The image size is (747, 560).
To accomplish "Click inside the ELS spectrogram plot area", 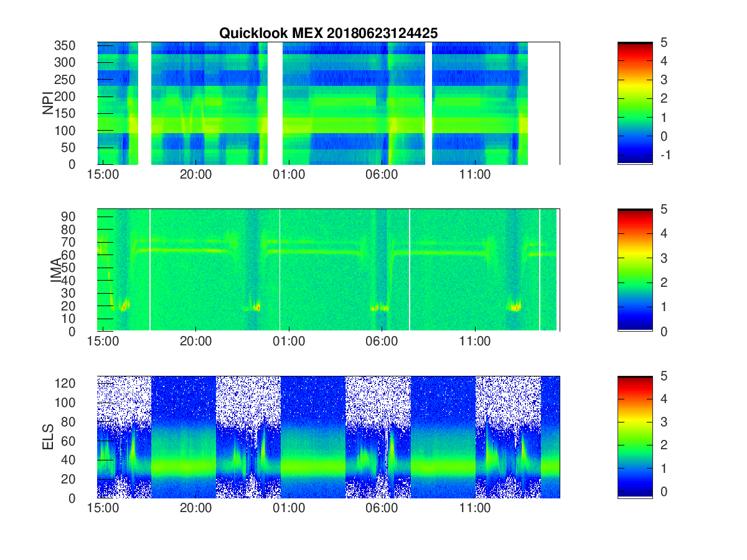I will 328,437.
